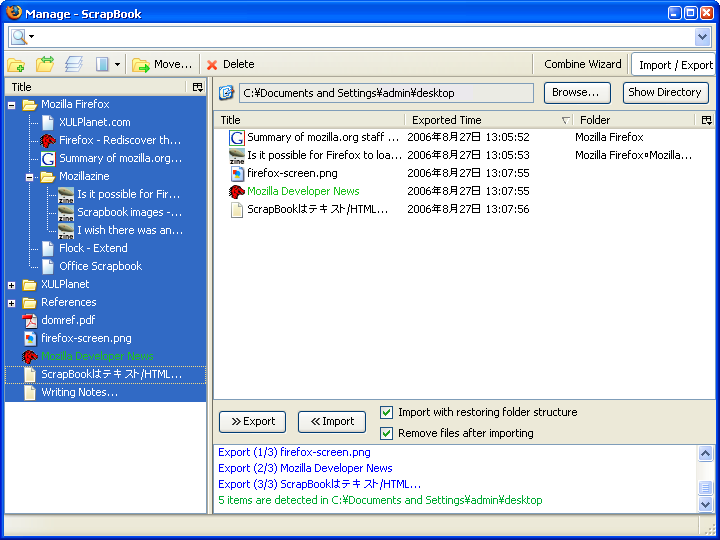The height and width of the screenshot is (540, 720).
Task: Click the Google icon beside Summary of mozilla.org in the tree
Action: coord(48,158)
